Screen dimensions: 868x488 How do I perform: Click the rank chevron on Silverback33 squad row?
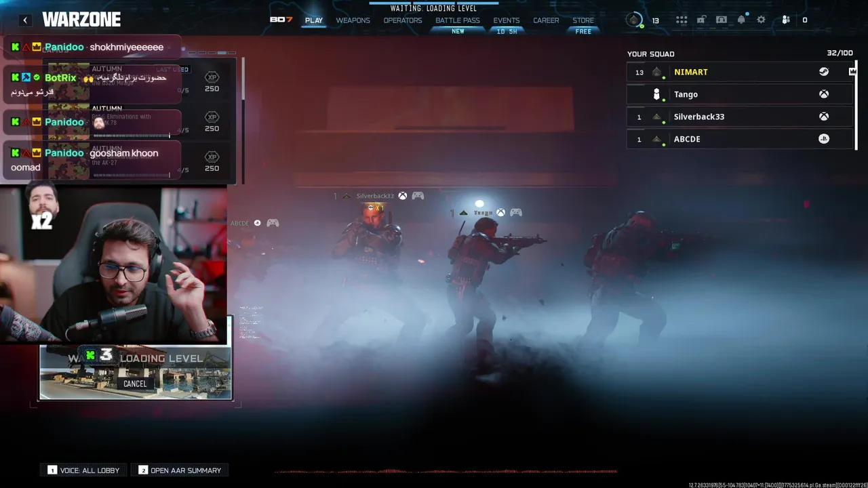(x=656, y=117)
